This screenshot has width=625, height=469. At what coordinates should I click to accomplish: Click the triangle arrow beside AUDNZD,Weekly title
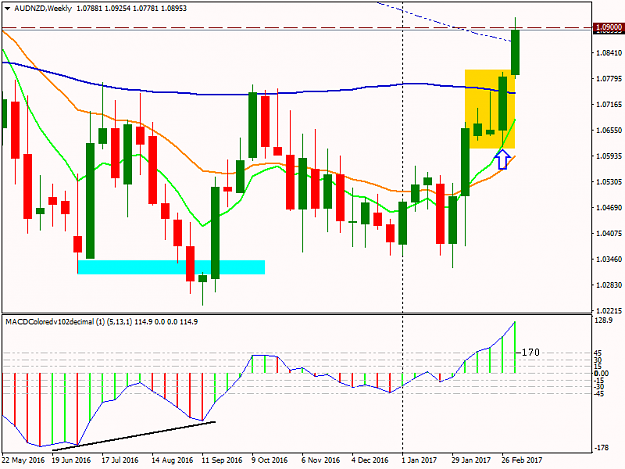[7, 8]
